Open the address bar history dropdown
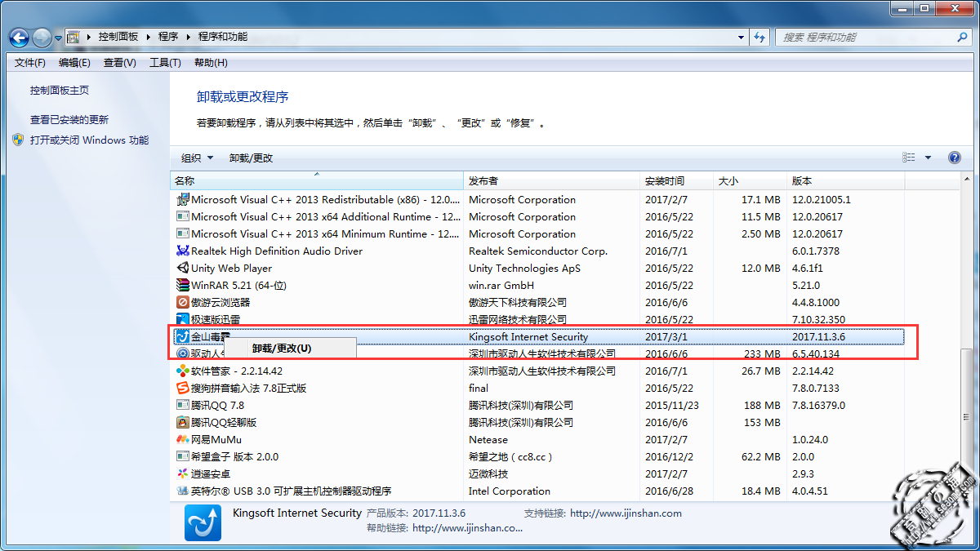980x551 pixels. coord(742,38)
